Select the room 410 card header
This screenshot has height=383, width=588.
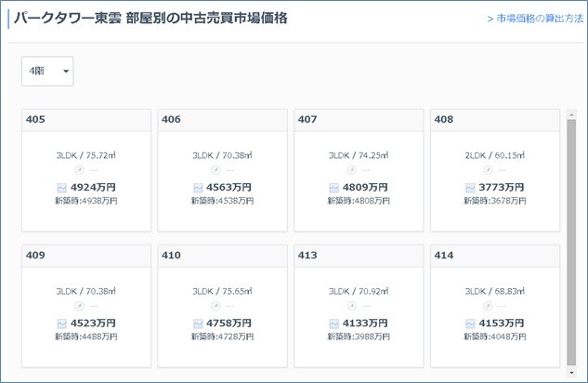222,256
